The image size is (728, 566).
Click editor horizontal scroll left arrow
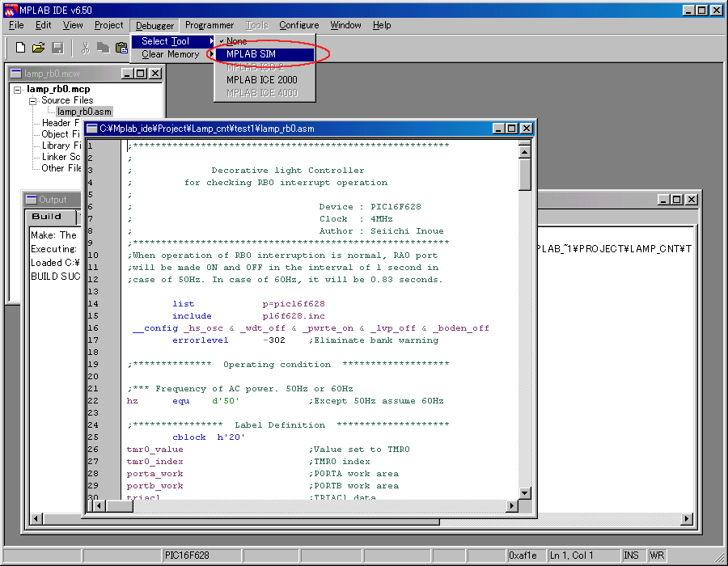pos(99,506)
